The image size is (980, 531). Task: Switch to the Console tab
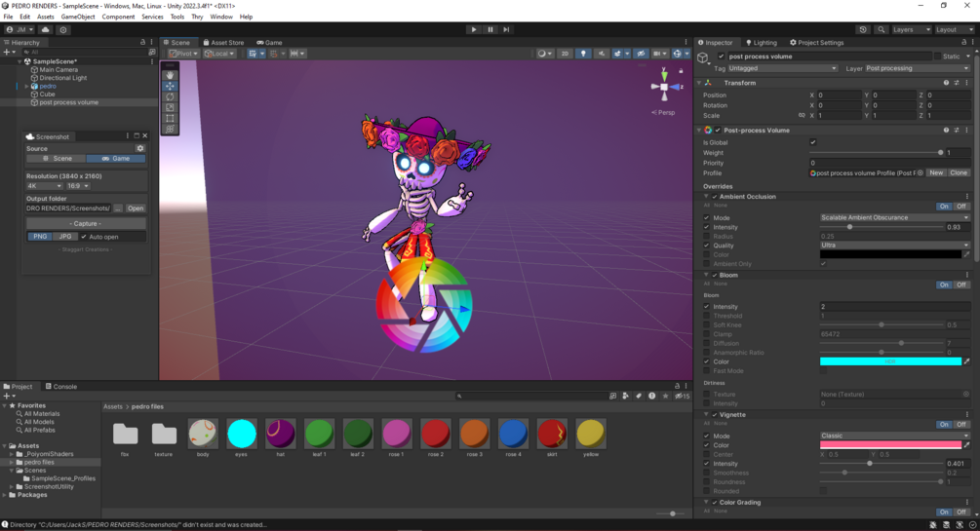pos(61,387)
